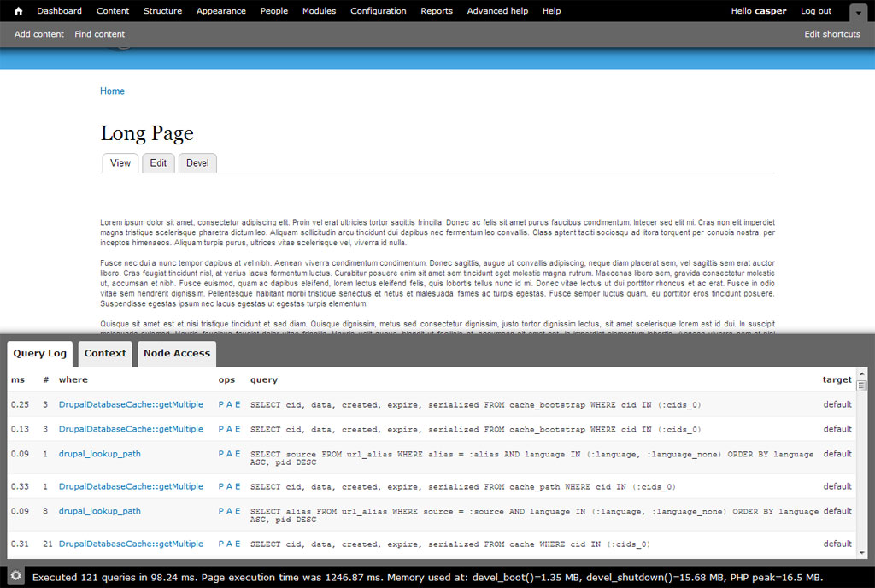Click the query log scrollbar thumb
Screen dimensions: 875x588
(x=861, y=385)
